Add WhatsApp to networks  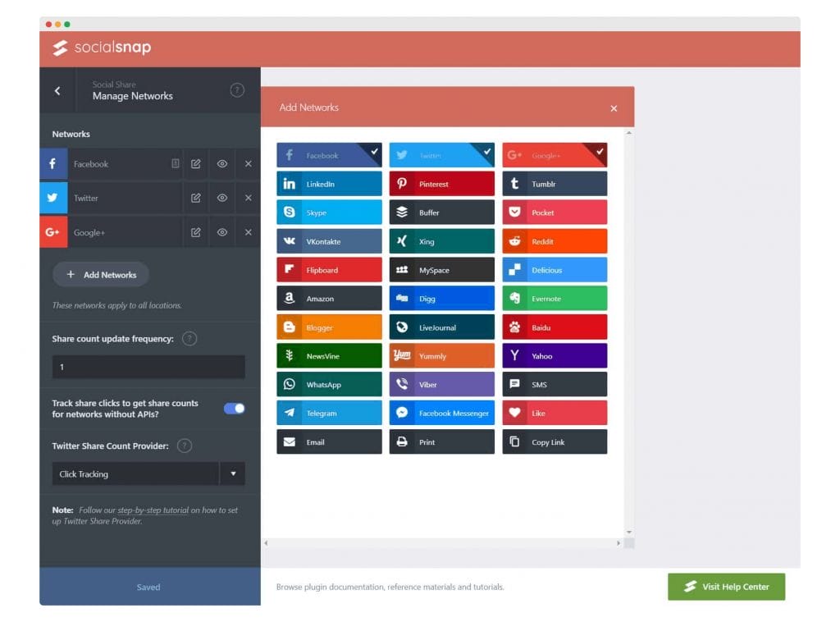[329, 384]
